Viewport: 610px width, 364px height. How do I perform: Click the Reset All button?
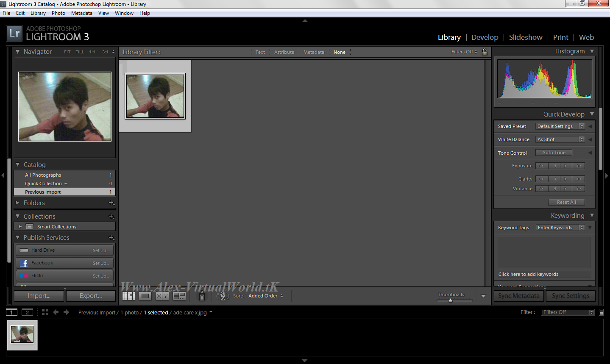coord(566,202)
